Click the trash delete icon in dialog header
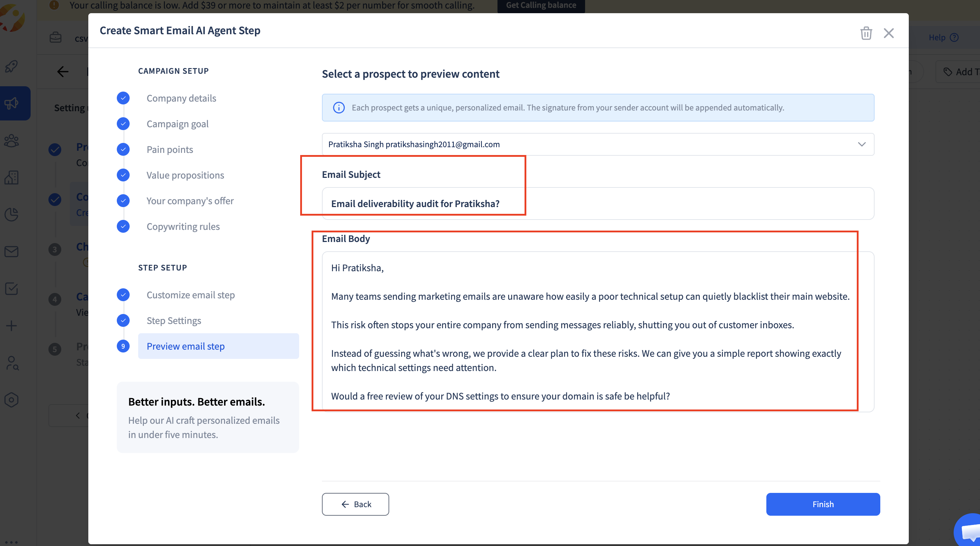This screenshot has height=546, width=980. (x=866, y=33)
